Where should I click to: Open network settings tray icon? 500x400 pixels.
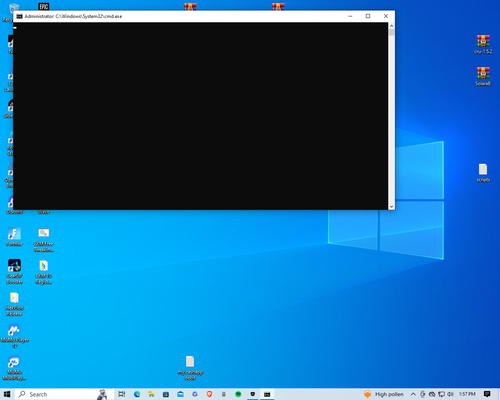pos(441,394)
